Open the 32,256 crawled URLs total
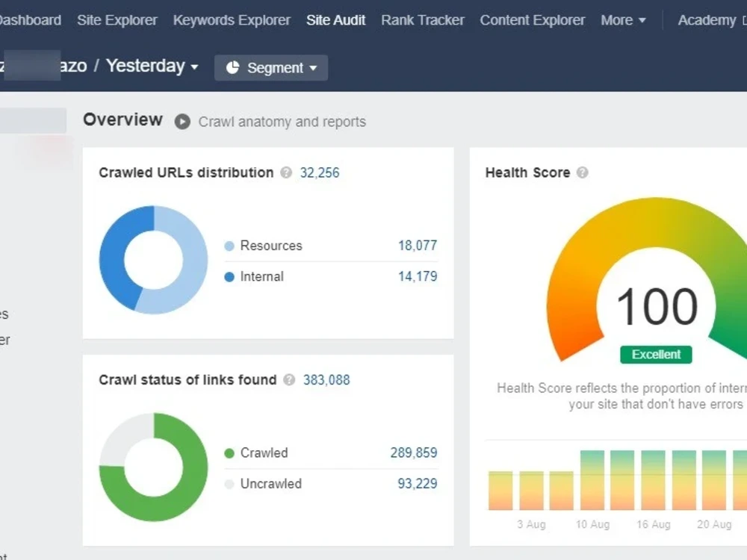 [320, 172]
